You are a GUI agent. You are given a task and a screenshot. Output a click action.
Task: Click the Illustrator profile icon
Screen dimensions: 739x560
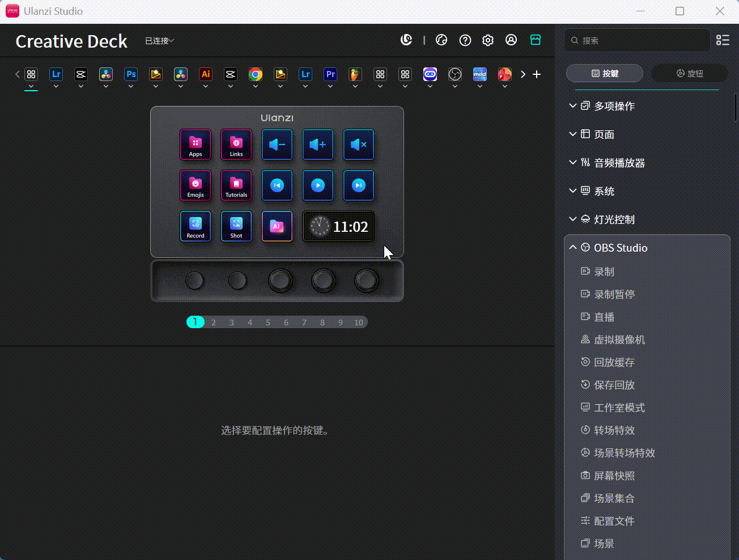205,74
